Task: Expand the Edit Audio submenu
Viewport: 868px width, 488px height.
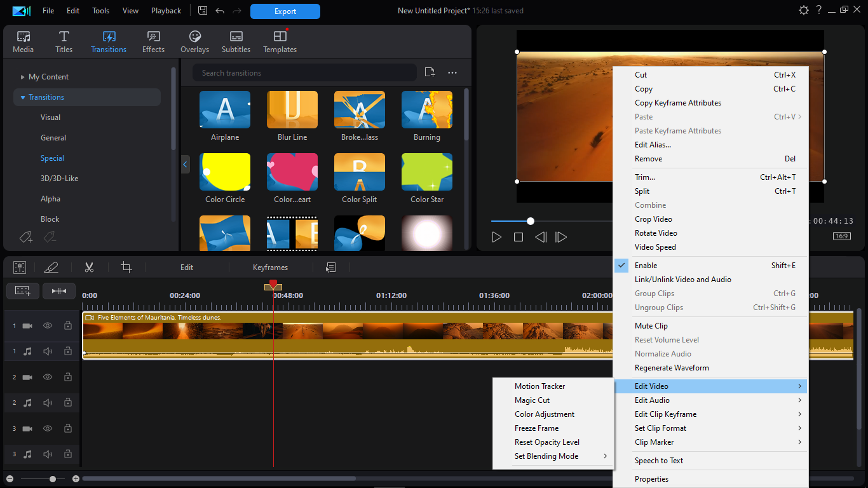Action: (x=652, y=400)
